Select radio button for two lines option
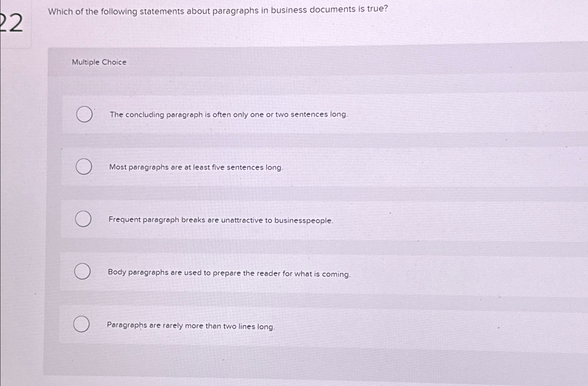This screenshot has height=386, width=588. (x=81, y=324)
